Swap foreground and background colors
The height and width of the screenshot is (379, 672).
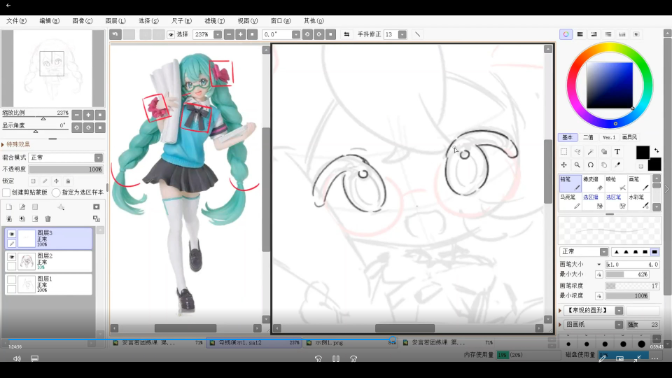click(657, 150)
